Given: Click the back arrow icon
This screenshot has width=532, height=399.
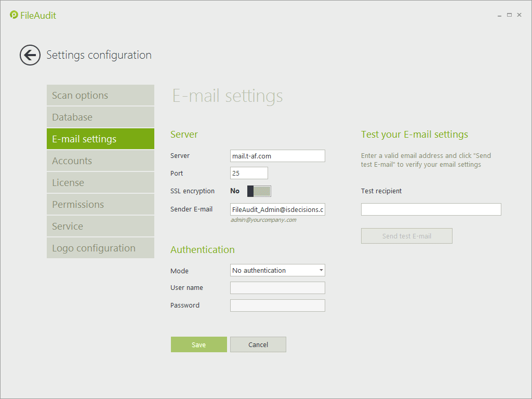Looking at the screenshot, I should [30, 55].
